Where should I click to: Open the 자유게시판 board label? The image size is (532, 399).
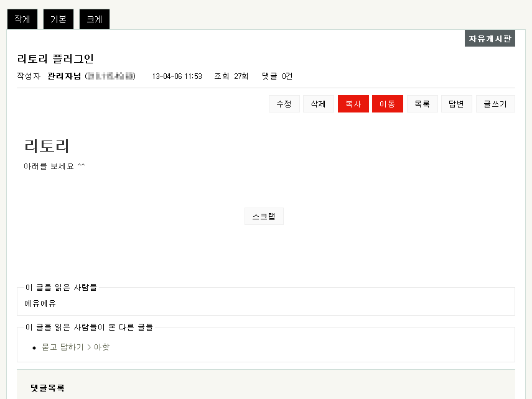pos(490,39)
